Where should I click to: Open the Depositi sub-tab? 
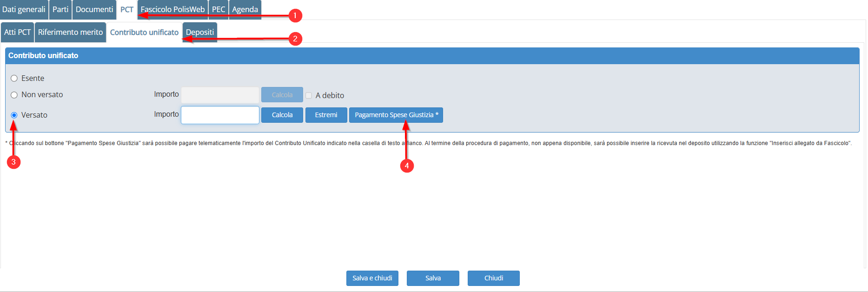click(200, 32)
